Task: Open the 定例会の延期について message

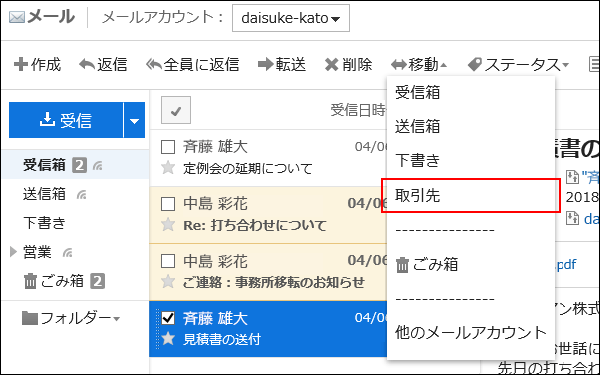Action: click(248, 168)
